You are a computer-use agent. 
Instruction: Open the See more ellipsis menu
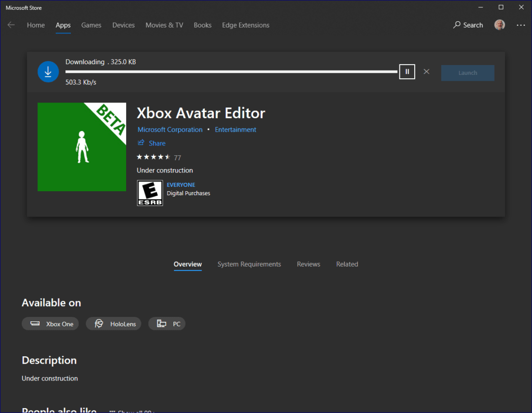click(x=521, y=25)
